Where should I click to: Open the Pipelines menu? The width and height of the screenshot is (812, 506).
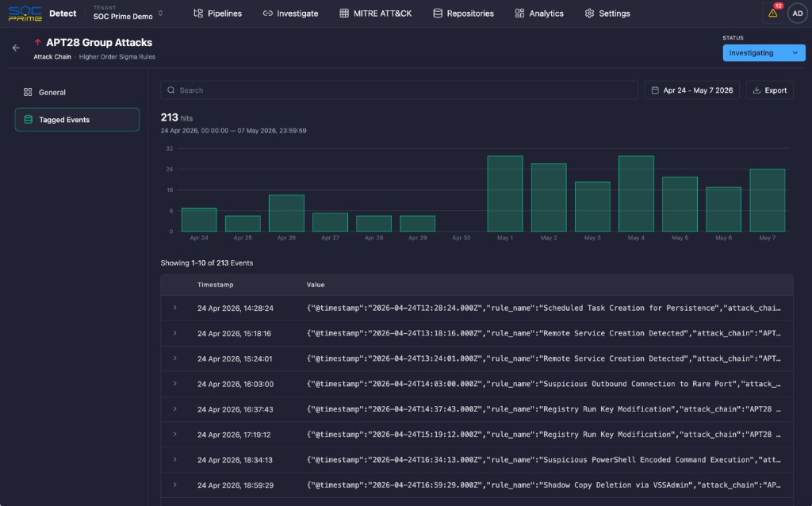[217, 13]
